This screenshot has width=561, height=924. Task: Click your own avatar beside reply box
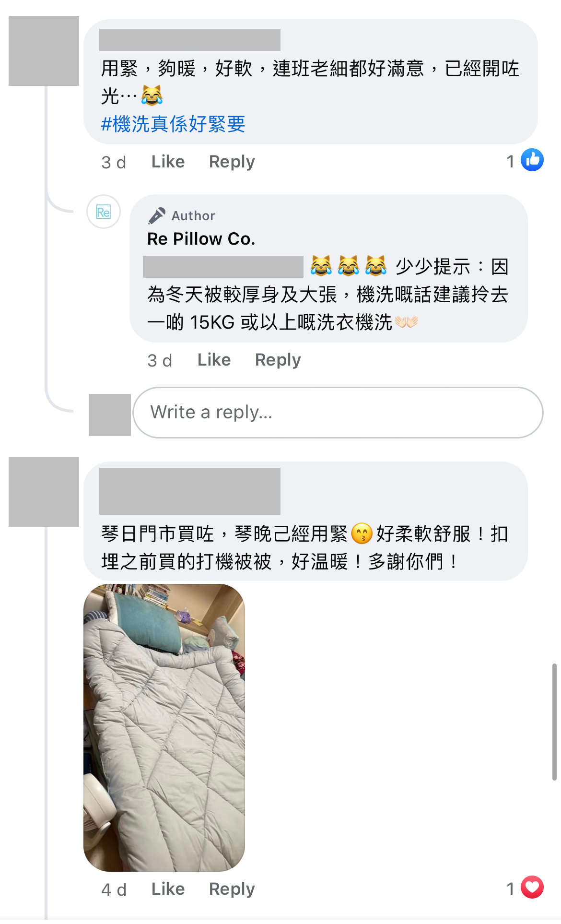pos(110,415)
